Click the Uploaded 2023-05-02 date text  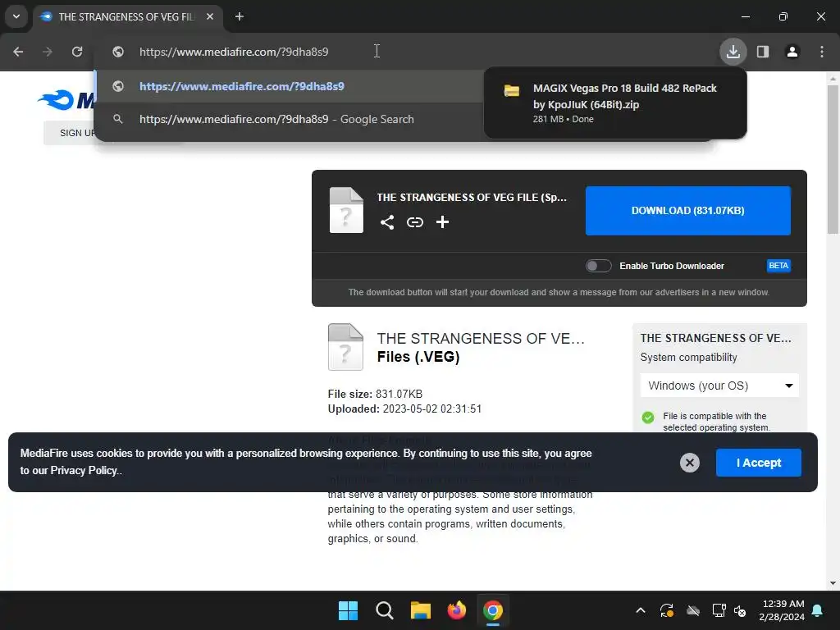tap(404, 409)
